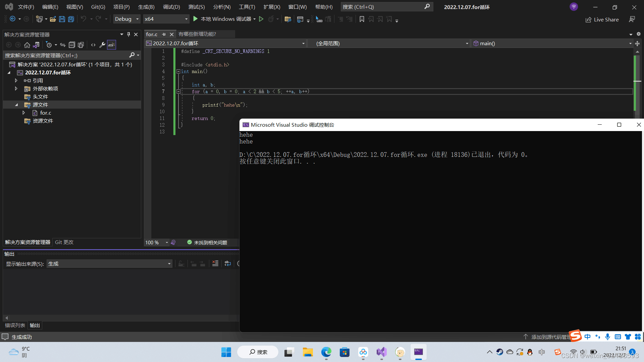
Task: Click the Open File folder icon
Action: (x=53, y=19)
